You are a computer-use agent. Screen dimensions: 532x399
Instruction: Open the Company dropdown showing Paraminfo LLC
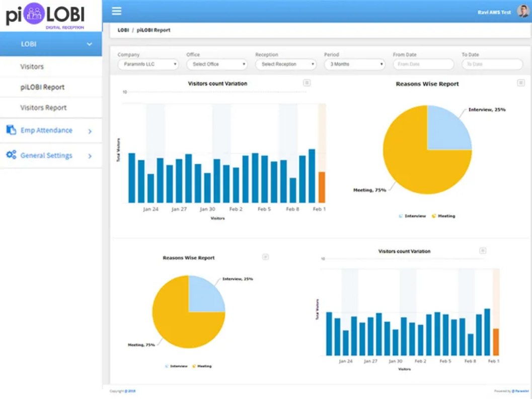[x=148, y=64]
